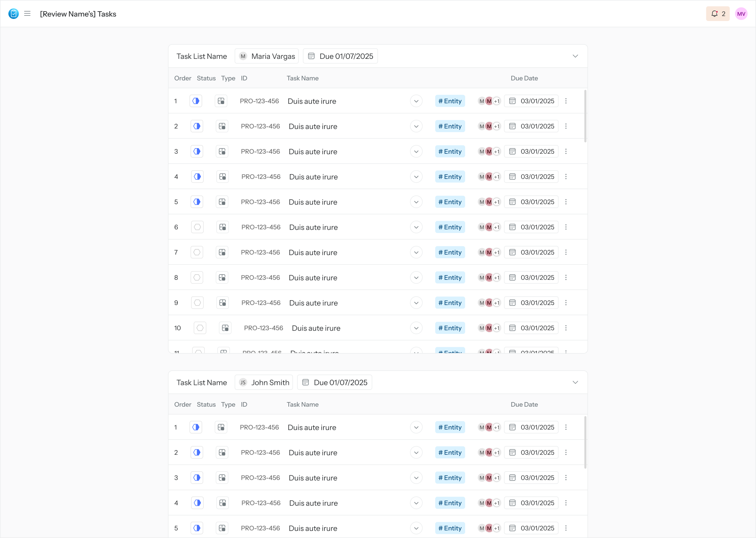Toggle the in-progress status circle on task 1
This screenshot has height=538, width=756.
tap(196, 101)
